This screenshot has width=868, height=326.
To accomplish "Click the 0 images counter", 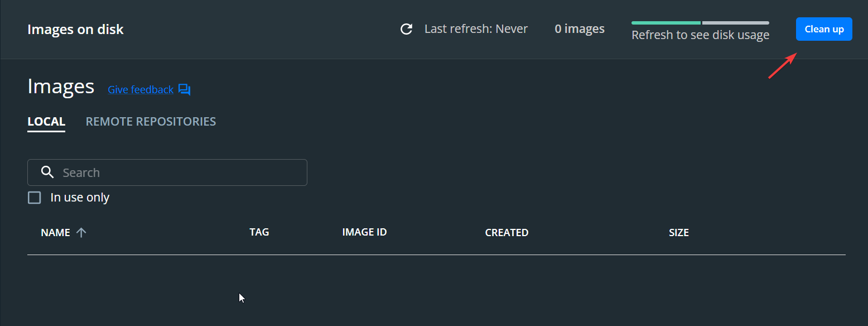I will click(579, 28).
